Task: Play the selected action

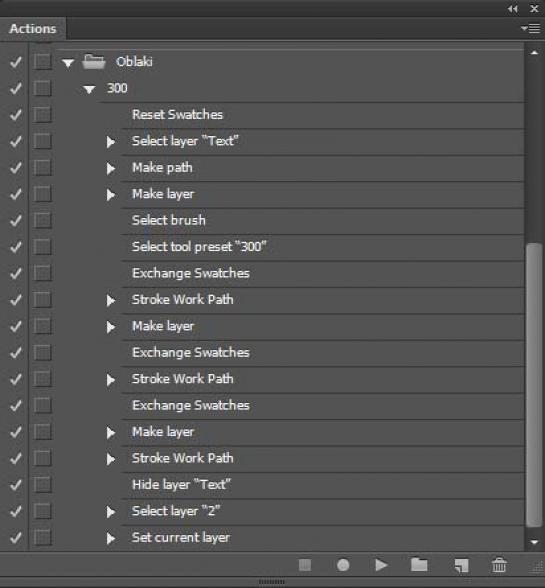Action: pyautogui.click(x=381, y=565)
